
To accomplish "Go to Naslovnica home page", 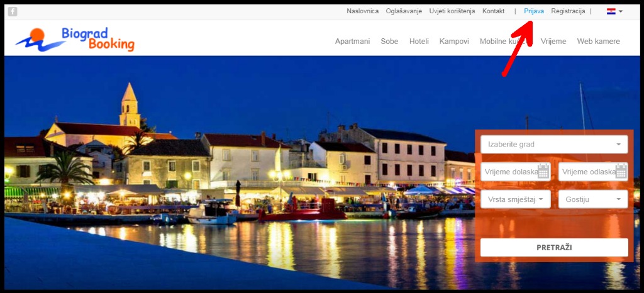I will pyautogui.click(x=362, y=11).
